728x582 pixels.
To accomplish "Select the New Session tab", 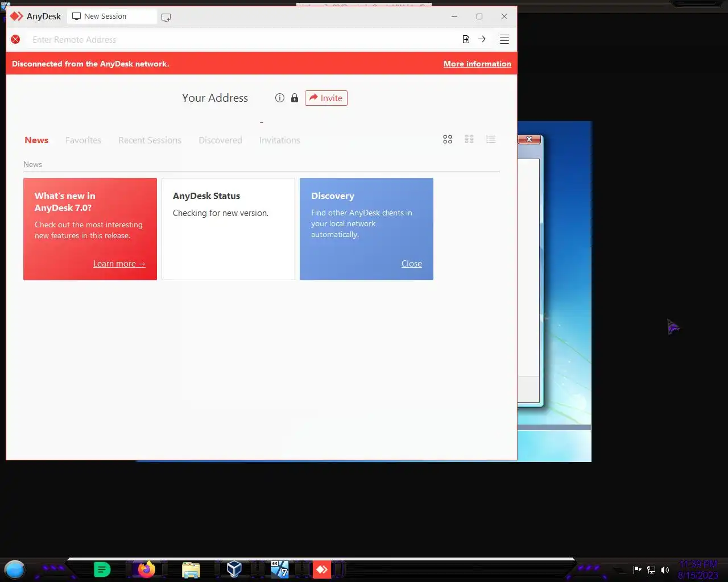I will [x=112, y=16].
